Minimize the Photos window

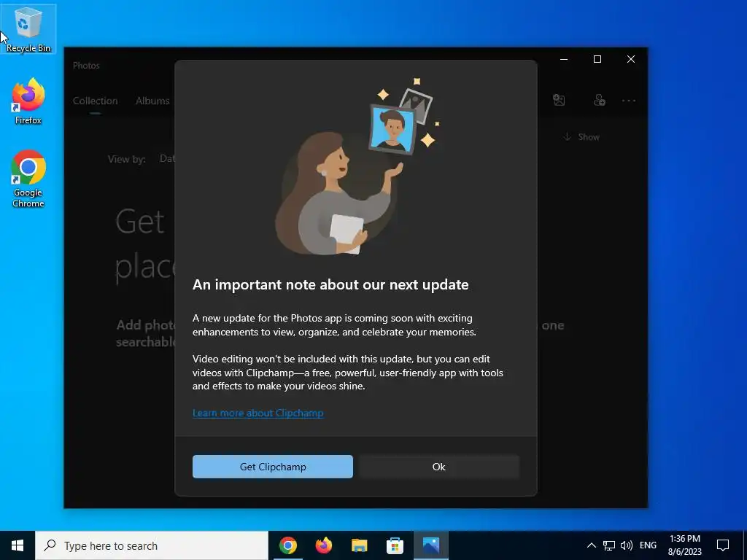(564, 59)
